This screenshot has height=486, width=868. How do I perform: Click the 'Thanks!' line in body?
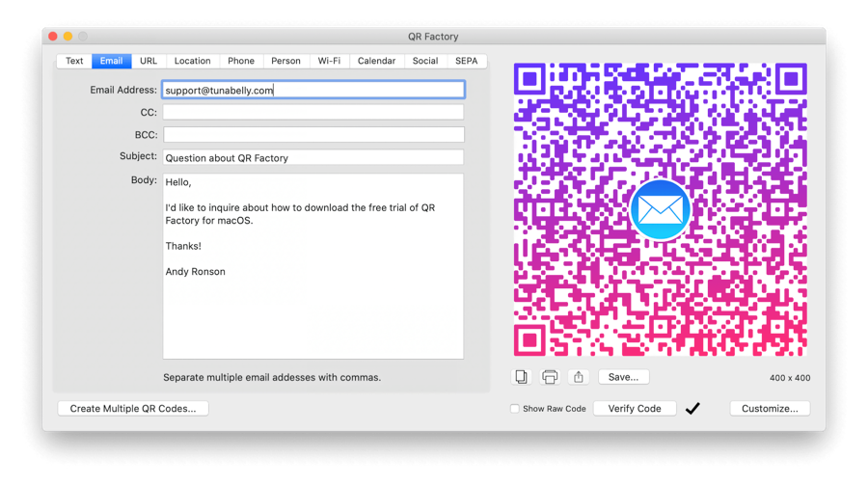tap(183, 246)
